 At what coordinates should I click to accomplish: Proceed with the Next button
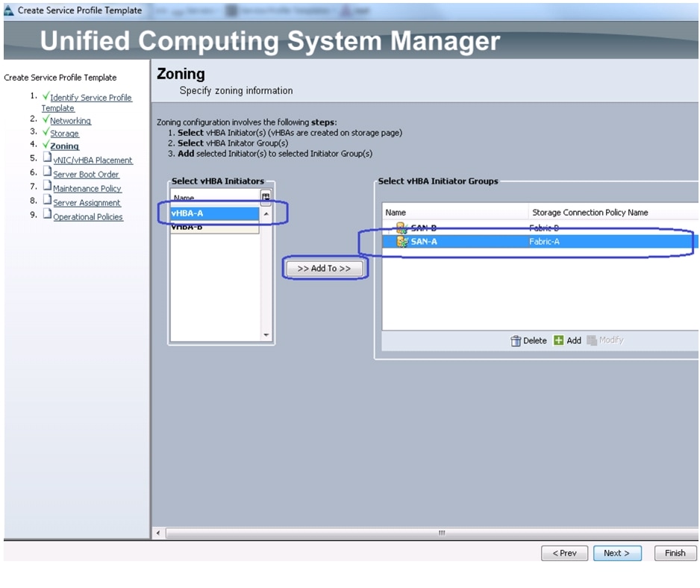(617, 553)
